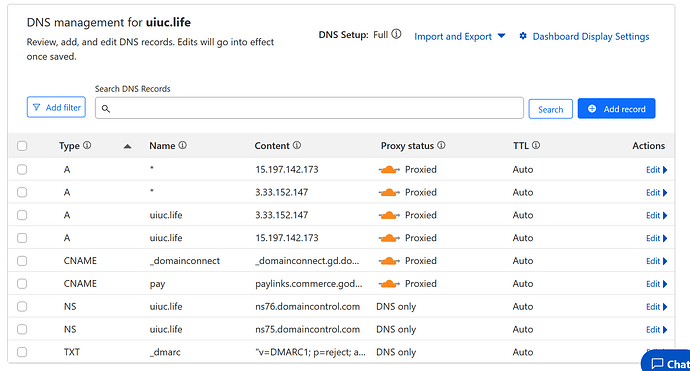Tick the pay CNAME checkbox
The height and width of the screenshot is (371, 690).
[x=22, y=284]
